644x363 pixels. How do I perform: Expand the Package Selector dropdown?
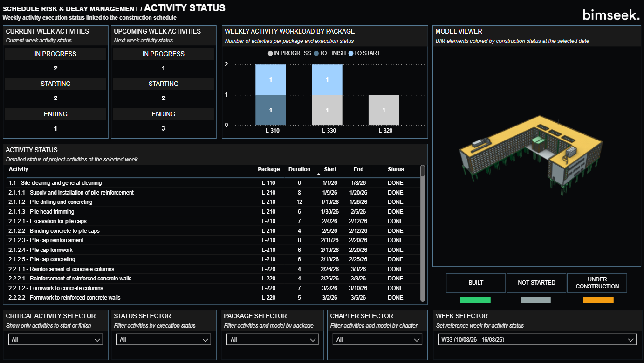tap(272, 340)
